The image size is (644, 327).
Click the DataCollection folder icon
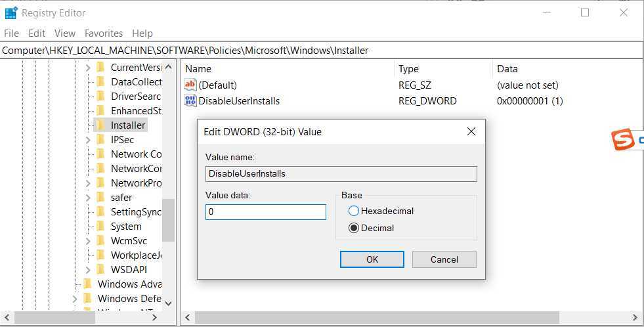100,81
